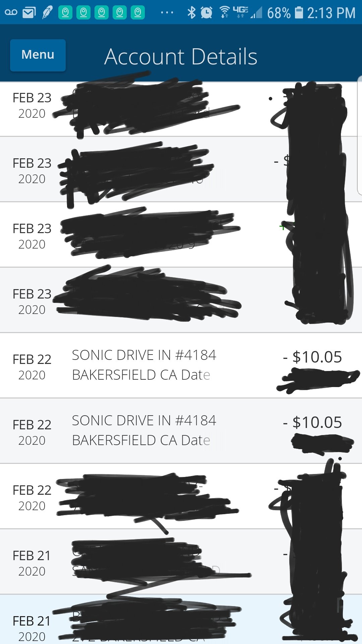362x644 pixels.
Task: Tap the leftmost green camera notification icon
Action: (x=65, y=13)
